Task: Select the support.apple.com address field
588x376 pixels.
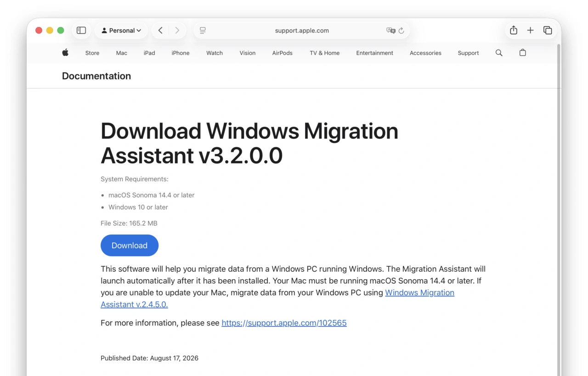Action: (x=302, y=30)
